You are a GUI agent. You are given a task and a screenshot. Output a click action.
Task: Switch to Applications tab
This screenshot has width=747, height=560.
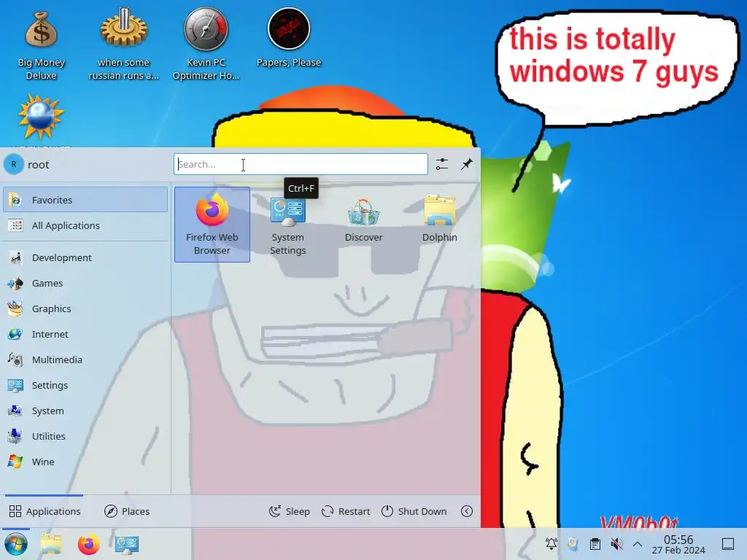(44, 511)
